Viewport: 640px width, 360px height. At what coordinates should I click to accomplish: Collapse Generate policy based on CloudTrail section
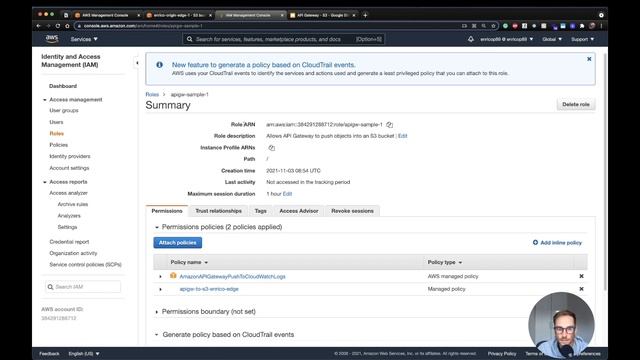157,335
